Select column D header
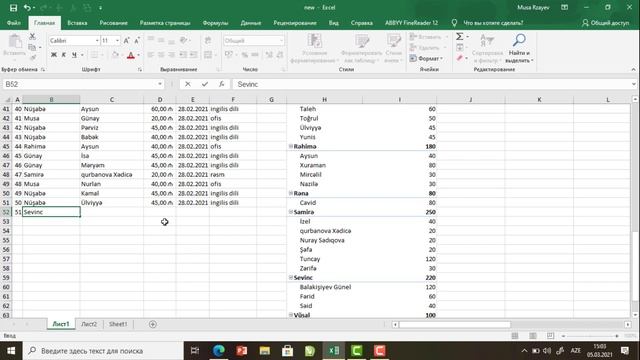Viewport: 640px width, 360px height. (x=160, y=100)
